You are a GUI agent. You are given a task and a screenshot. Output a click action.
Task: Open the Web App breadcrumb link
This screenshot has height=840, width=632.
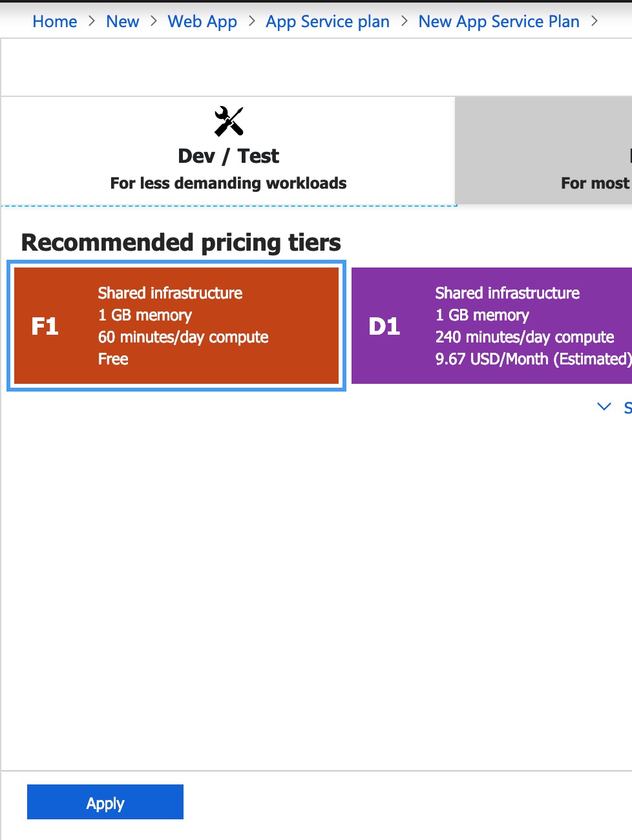click(x=202, y=21)
